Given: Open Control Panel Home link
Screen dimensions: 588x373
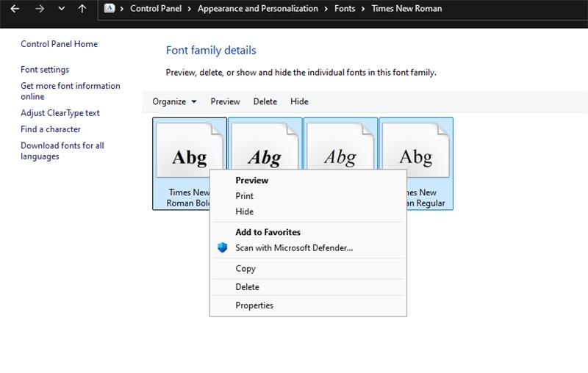Looking at the screenshot, I should (x=60, y=44).
